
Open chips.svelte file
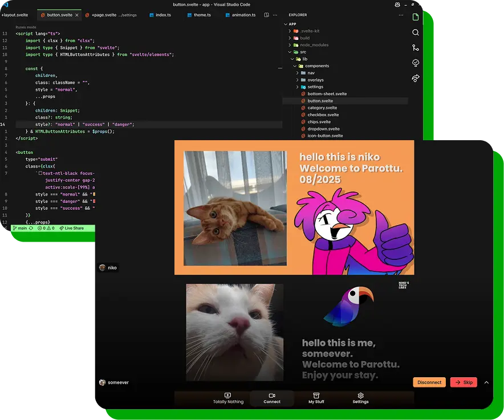click(316, 122)
